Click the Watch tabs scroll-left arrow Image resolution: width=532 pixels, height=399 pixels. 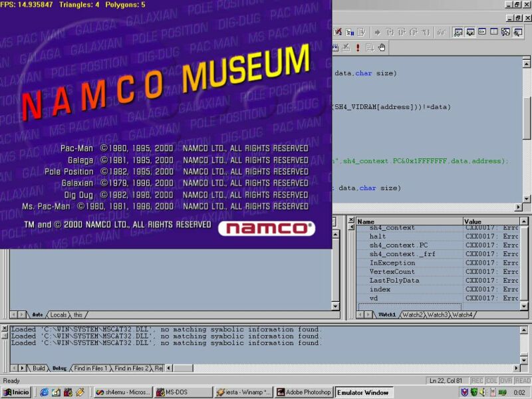360,315
